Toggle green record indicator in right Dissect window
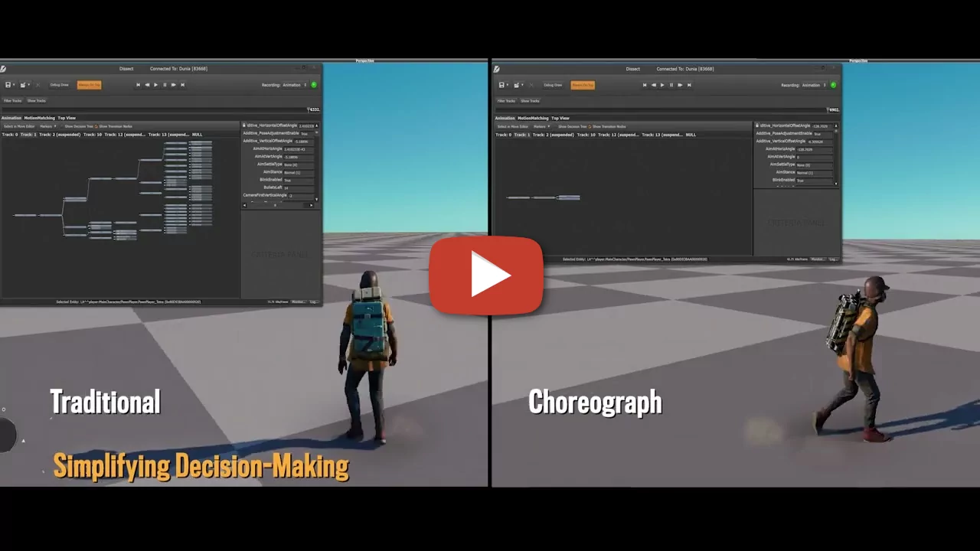Screen dimensions: 980x551 point(833,85)
